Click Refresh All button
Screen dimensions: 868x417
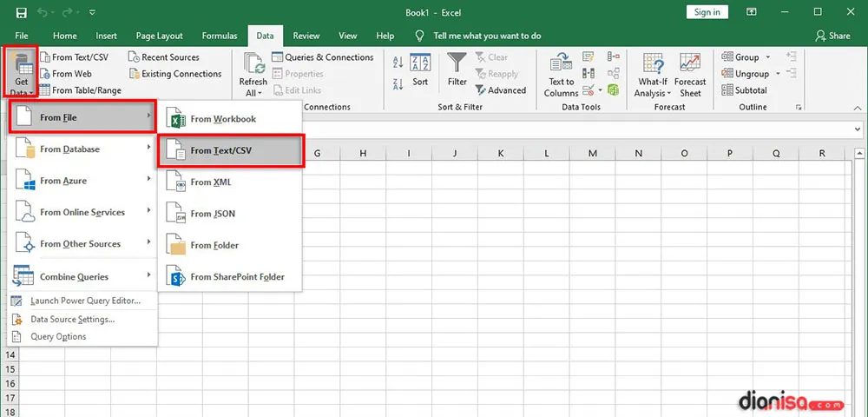click(253, 75)
